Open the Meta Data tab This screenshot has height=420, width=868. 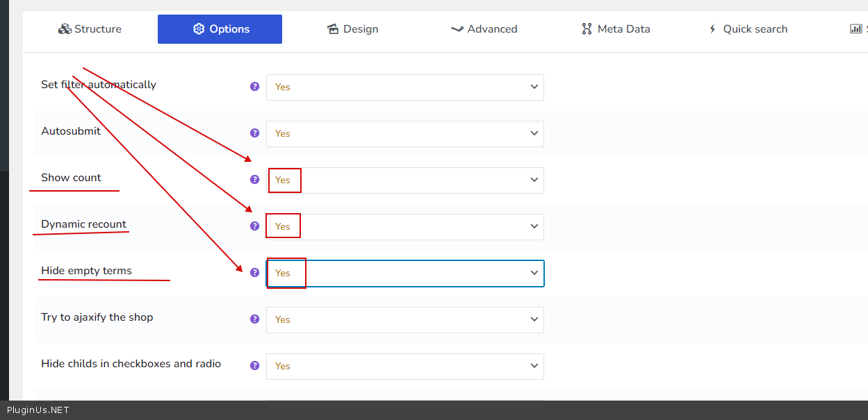(616, 29)
